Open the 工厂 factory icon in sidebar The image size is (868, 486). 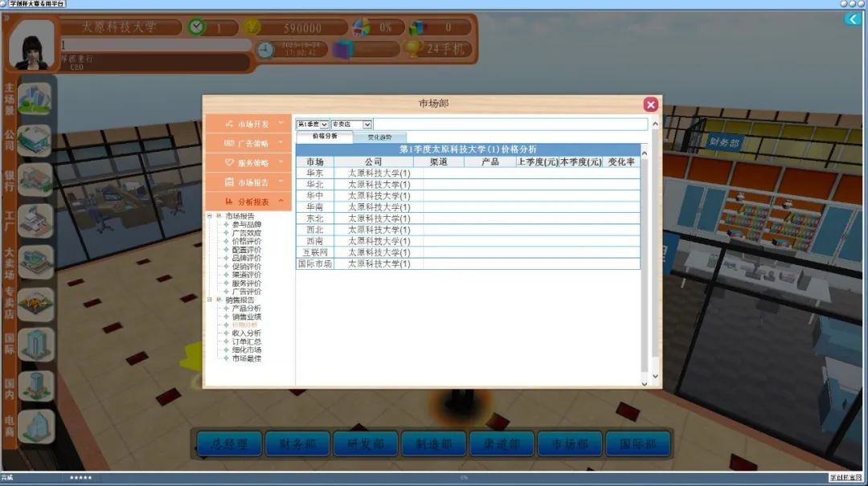pyautogui.click(x=35, y=220)
